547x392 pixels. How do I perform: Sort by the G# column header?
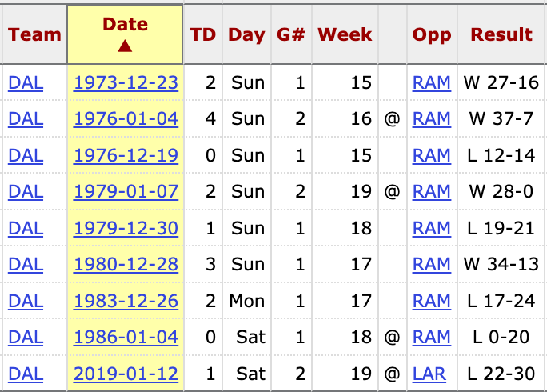[291, 34]
